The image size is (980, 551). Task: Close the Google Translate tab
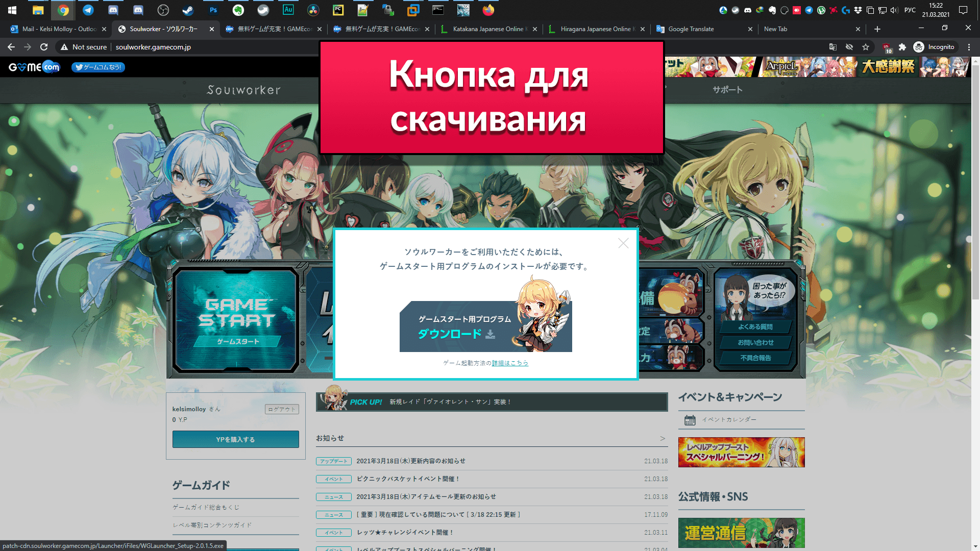[x=750, y=29]
